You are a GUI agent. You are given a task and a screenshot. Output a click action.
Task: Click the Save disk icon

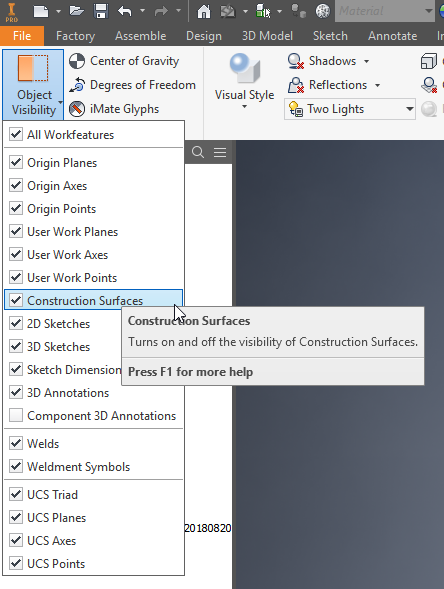(x=101, y=11)
